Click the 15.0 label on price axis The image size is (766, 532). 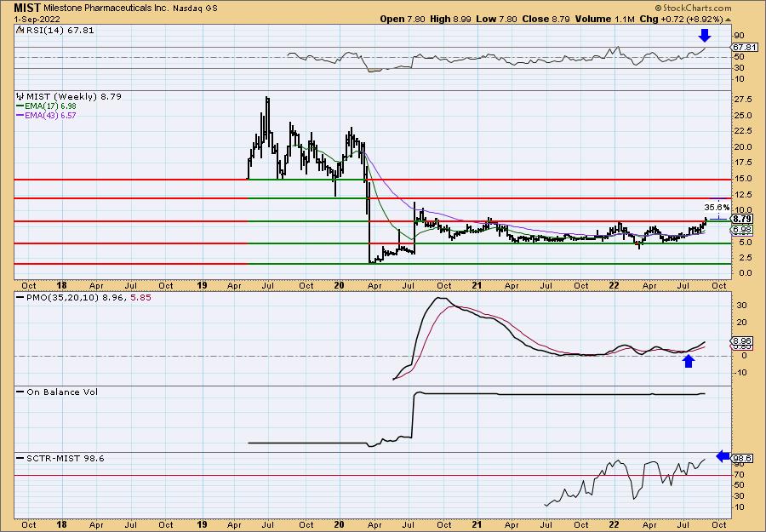(x=743, y=179)
